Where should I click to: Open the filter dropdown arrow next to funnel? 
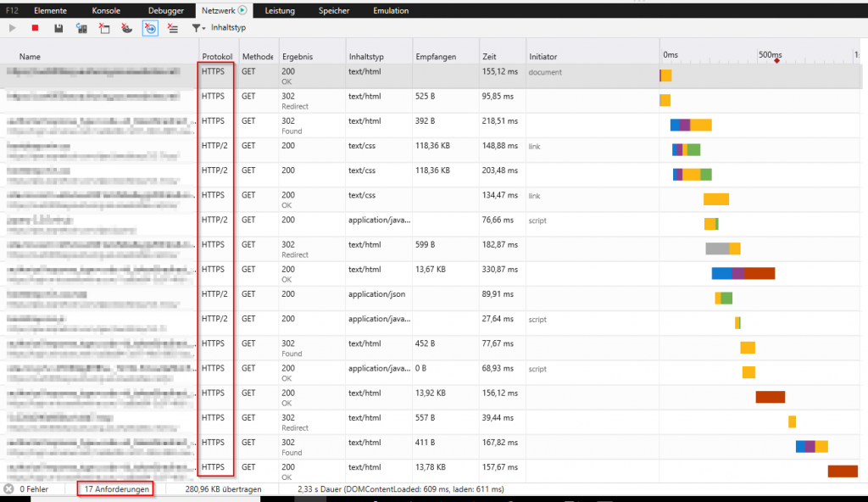[x=202, y=28]
